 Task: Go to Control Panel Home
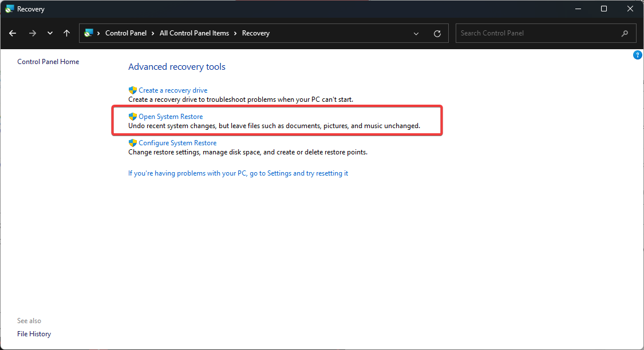tap(48, 62)
